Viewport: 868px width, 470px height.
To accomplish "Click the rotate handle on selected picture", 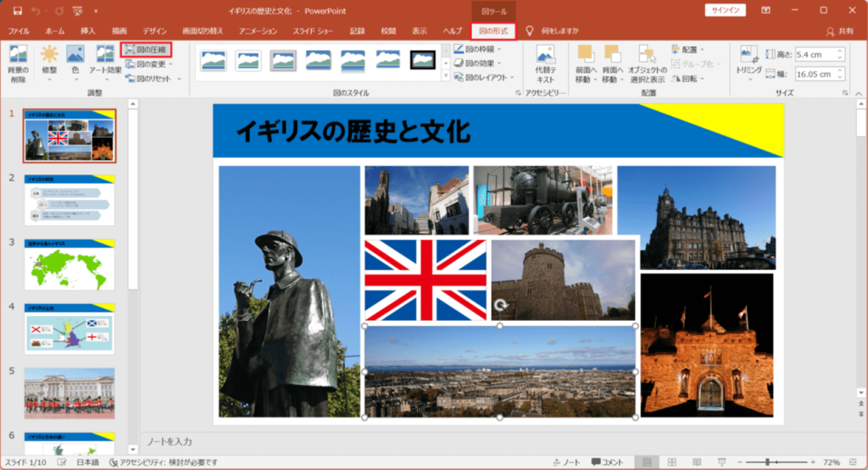I will pyautogui.click(x=500, y=305).
